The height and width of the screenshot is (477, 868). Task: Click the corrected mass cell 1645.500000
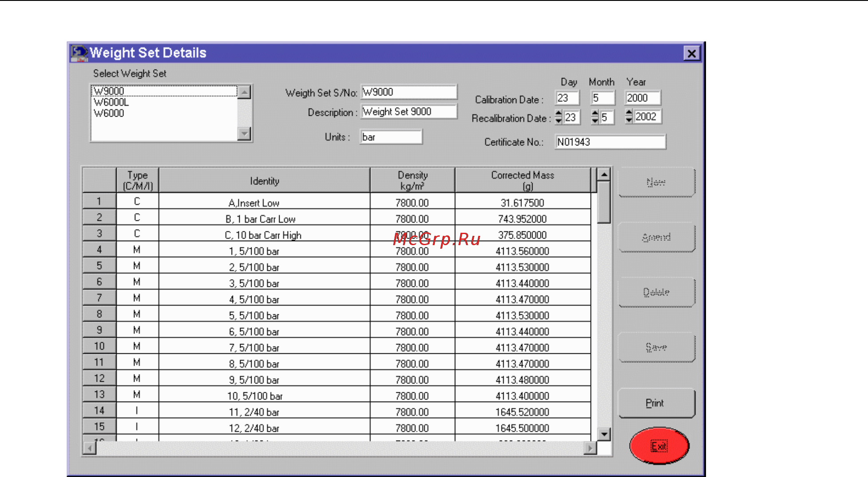point(523,426)
